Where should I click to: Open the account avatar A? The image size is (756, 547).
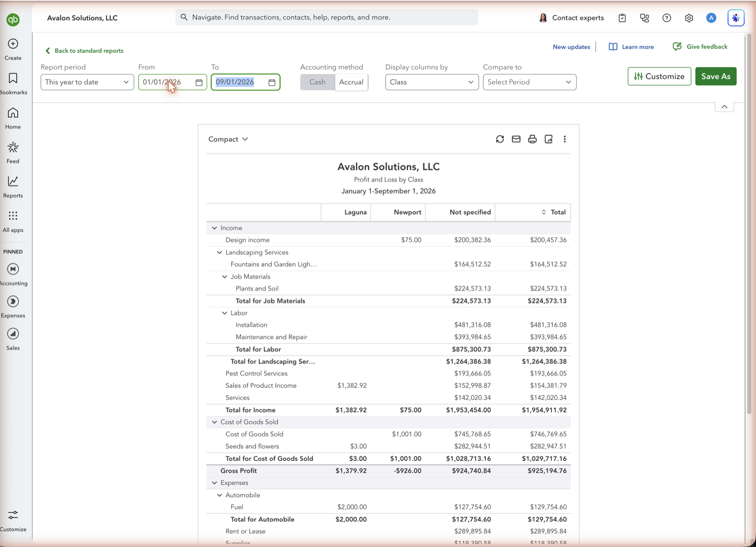pos(711,18)
